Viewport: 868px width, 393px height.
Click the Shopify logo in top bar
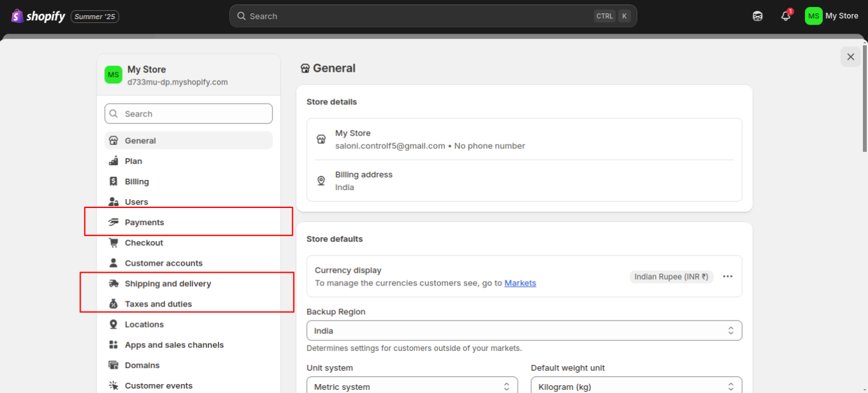pos(38,16)
